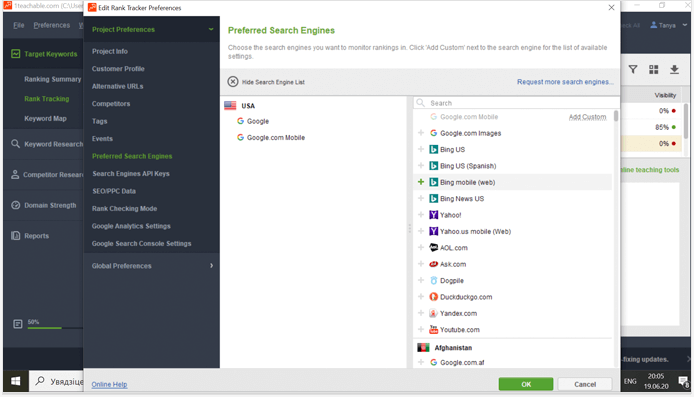Click the plus icon next to Bing News US
Viewport: 694px width, 397px height.
click(421, 198)
